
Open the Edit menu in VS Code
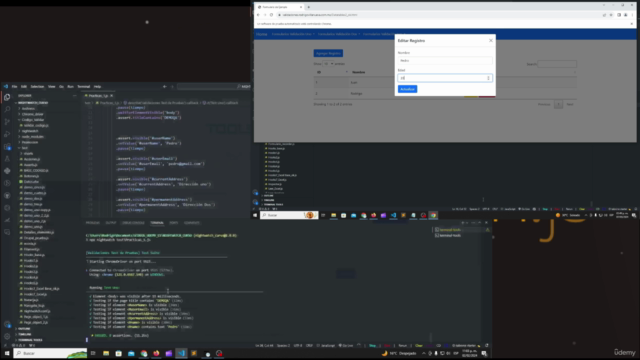click(x=24, y=87)
